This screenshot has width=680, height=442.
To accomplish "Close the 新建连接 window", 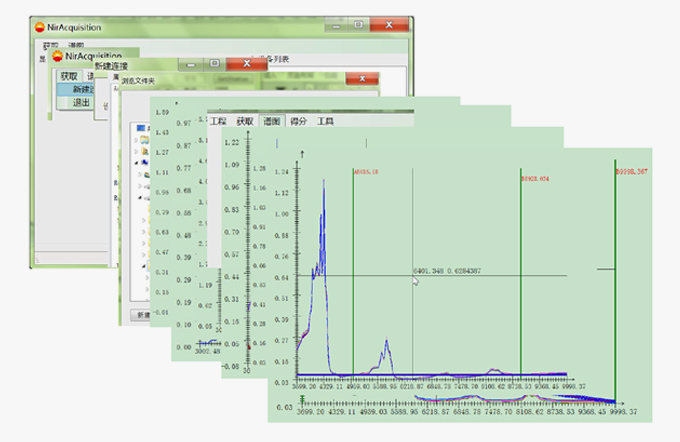I will (x=247, y=64).
